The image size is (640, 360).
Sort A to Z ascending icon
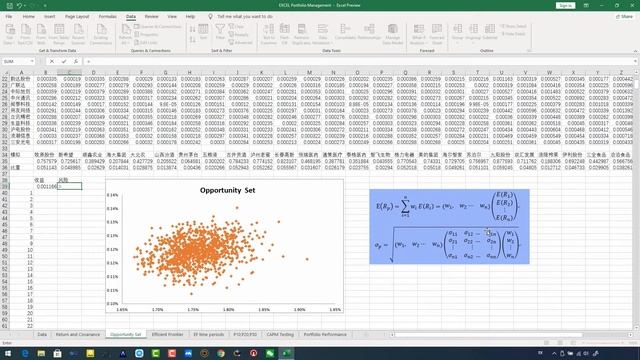(x=193, y=29)
